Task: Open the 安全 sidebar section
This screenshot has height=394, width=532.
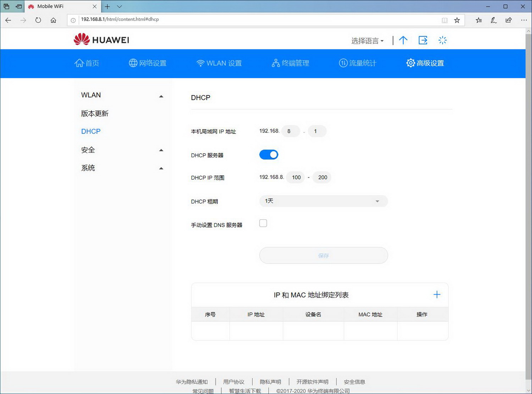Action: [88, 150]
